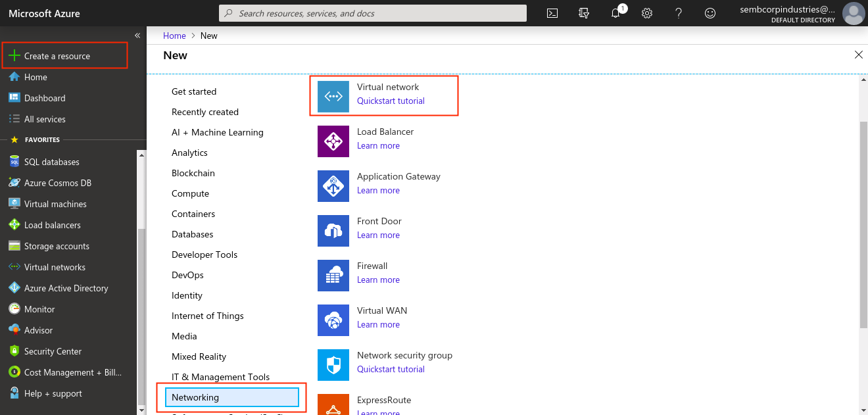Select the Internet of Things category
Viewport: 868px width, 415px height.
tap(208, 316)
